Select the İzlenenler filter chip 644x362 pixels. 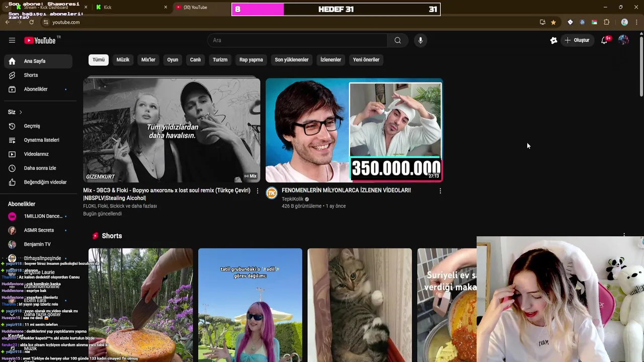(331, 60)
